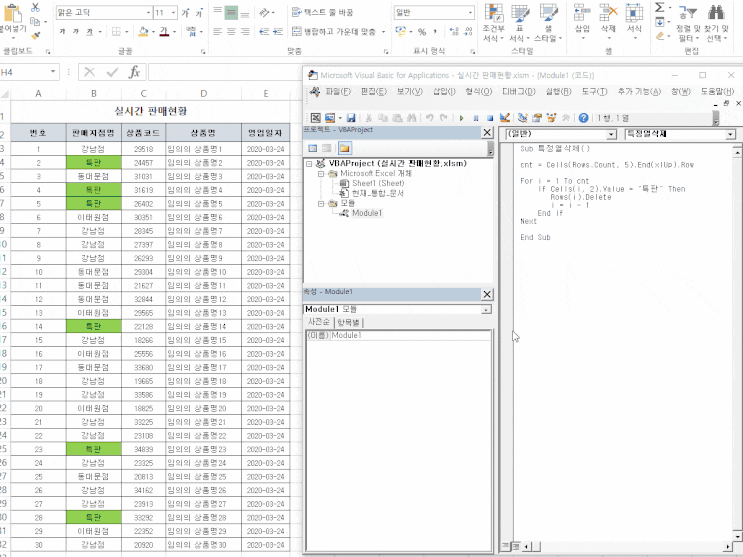Click the insert function fx icon
743x557 pixels.
pyautogui.click(x=135, y=72)
